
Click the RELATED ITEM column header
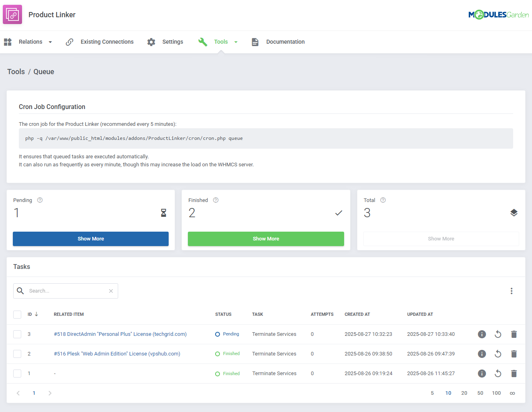coord(69,315)
